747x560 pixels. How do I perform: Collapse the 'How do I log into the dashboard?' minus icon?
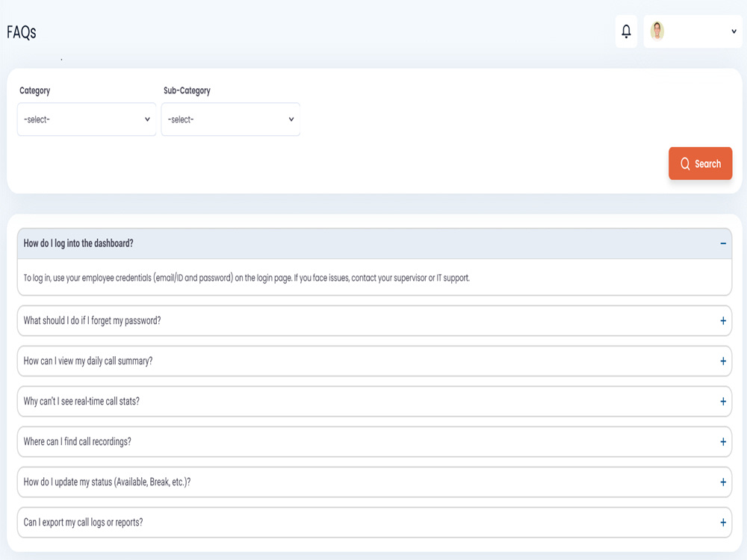pyautogui.click(x=723, y=243)
